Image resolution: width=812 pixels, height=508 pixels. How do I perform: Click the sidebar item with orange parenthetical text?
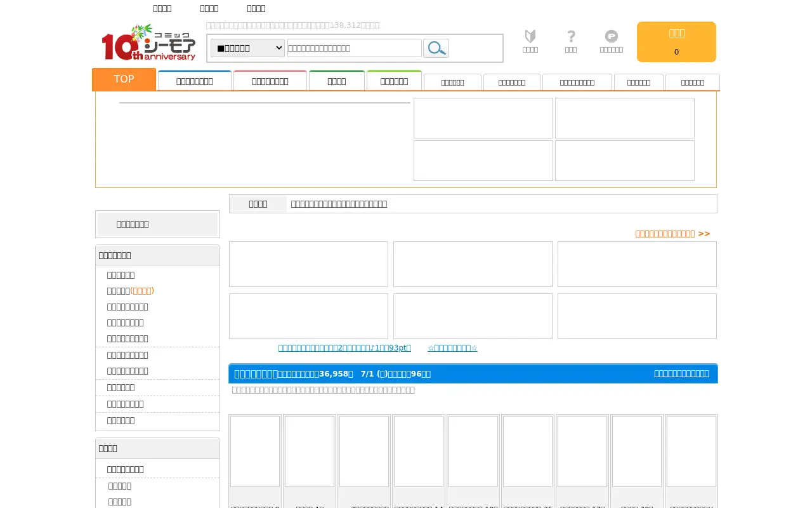[x=131, y=291]
